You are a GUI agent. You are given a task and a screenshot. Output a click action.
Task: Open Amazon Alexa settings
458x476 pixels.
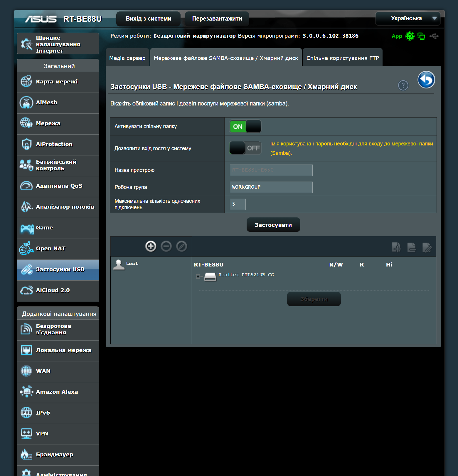(x=58, y=392)
